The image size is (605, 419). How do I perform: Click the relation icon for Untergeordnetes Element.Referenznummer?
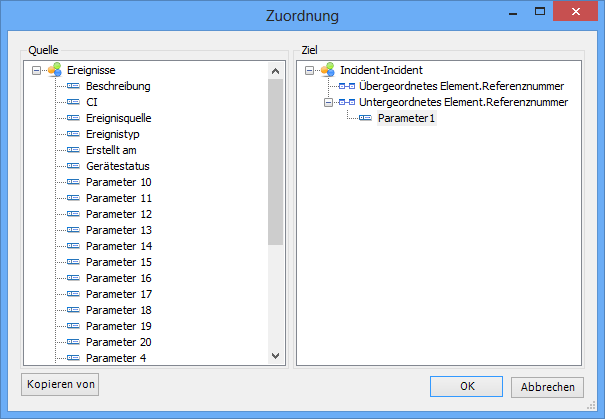click(x=347, y=103)
